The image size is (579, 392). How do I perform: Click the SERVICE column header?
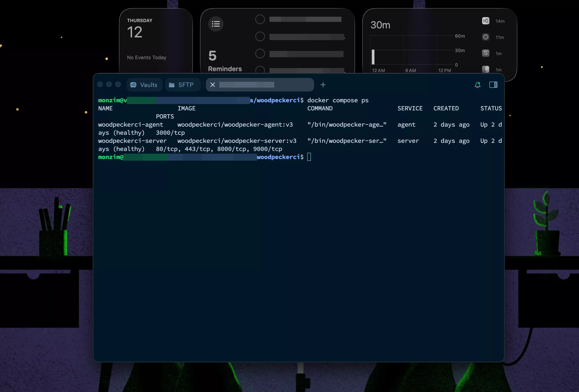(x=410, y=108)
